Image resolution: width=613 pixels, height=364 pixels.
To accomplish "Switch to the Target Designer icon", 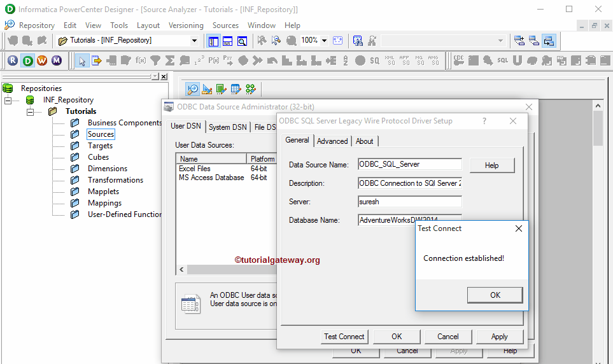I will click(x=207, y=89).
